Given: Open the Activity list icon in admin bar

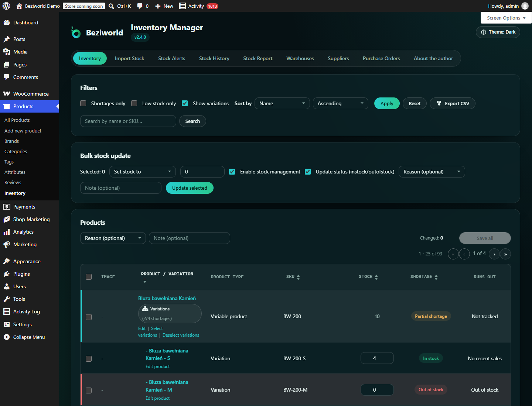Looking at the screenshot, I should 182,6.
